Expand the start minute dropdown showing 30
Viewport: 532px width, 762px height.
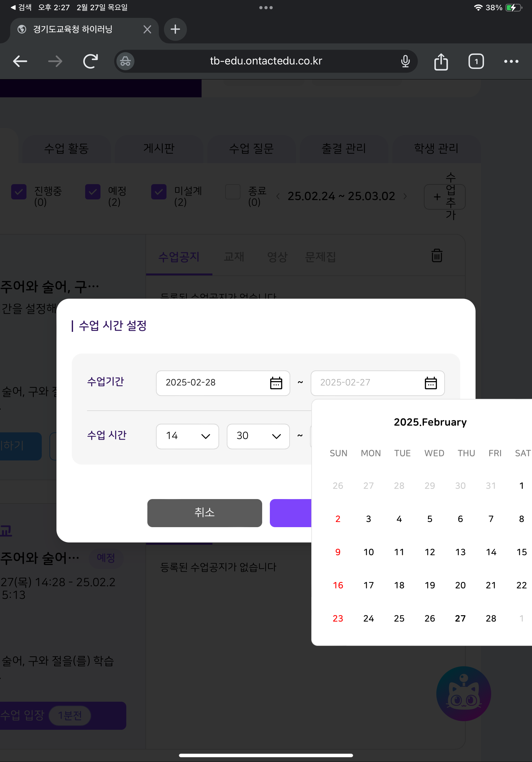coord(258,436)
